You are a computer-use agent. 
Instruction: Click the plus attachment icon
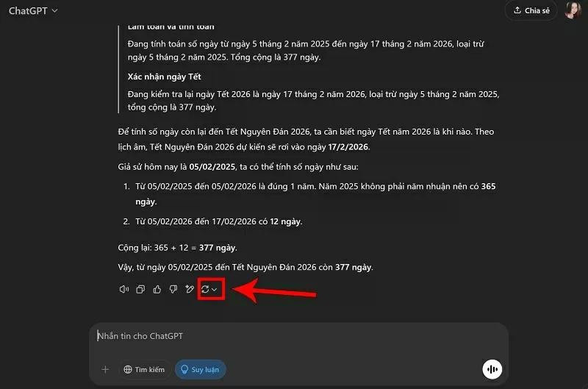(105, 369)
